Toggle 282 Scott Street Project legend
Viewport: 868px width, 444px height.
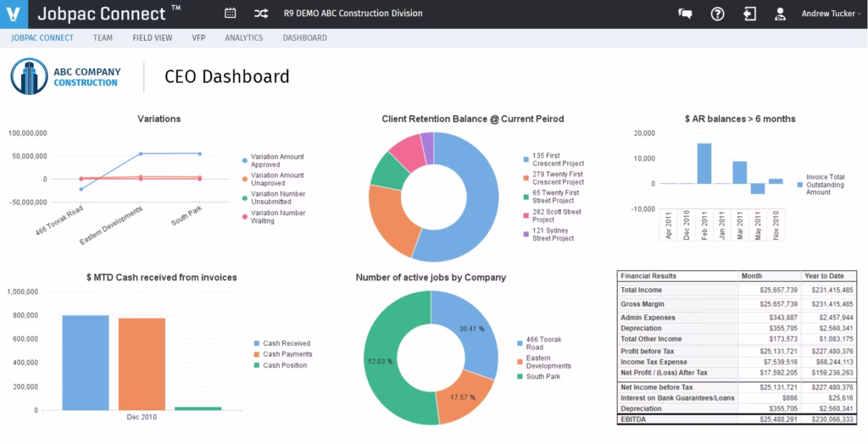click(x=552, y=216)
